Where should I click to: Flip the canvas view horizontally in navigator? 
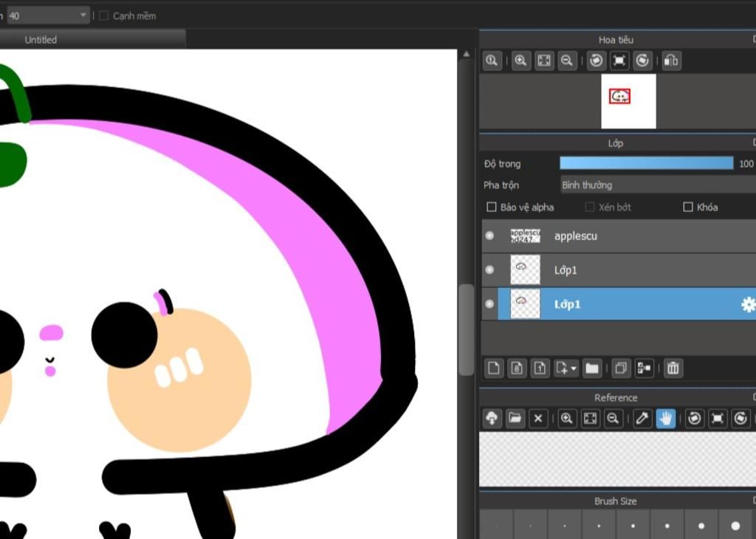click(x=671, y=61)
